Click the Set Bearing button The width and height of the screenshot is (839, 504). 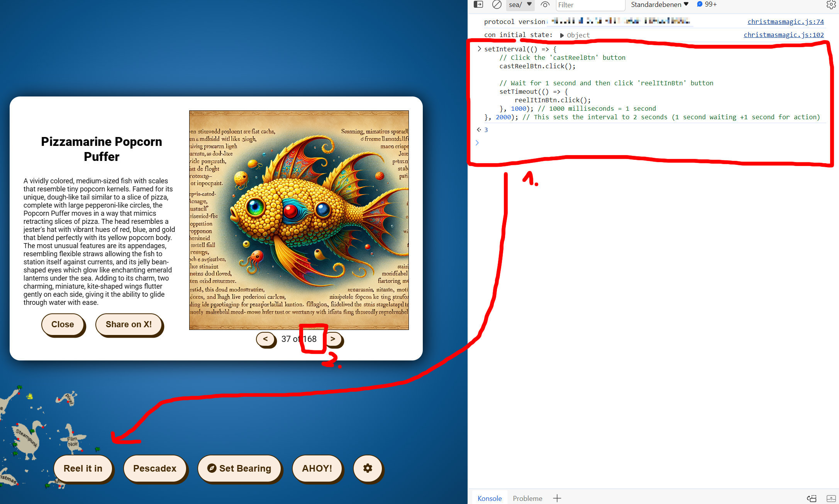click(239, 468)
